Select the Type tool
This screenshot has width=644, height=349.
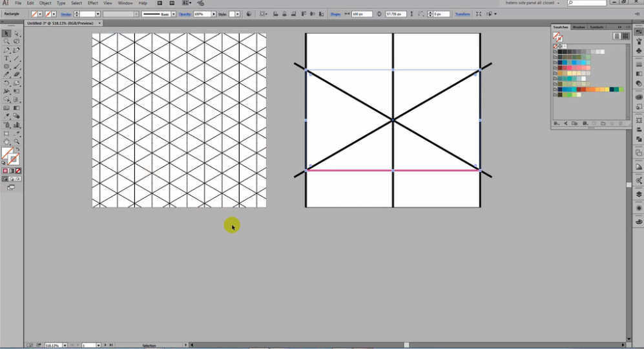click(x=6, y=58)
